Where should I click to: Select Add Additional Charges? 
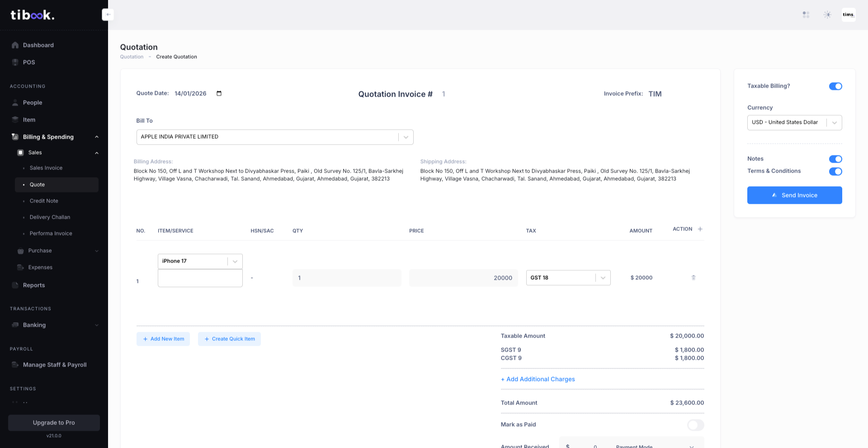click(538, 379)
